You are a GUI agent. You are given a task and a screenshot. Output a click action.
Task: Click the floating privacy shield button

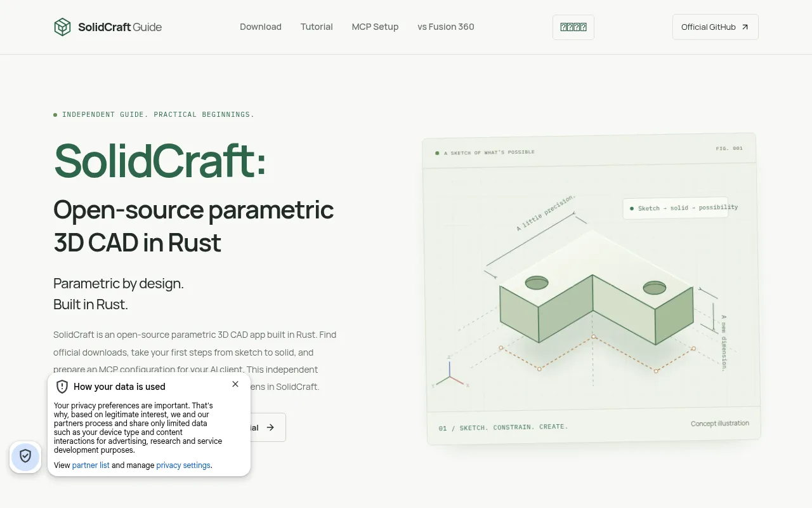pyautogui.click(x=25, y=457)
